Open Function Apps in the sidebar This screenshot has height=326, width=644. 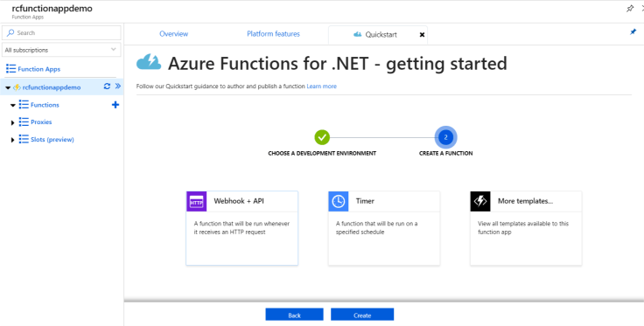click(39, 69)
